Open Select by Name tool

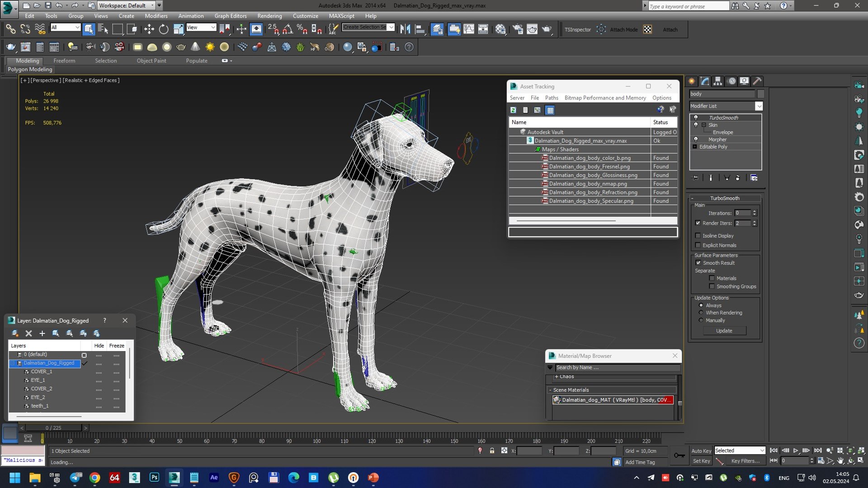pyautogui.click(x=103, y=30)
